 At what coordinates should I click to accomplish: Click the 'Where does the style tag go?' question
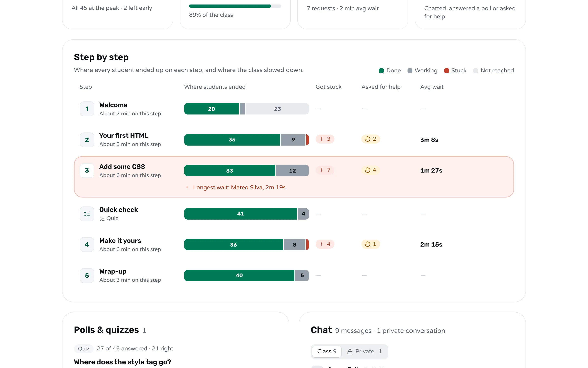(x=122, y=362)
